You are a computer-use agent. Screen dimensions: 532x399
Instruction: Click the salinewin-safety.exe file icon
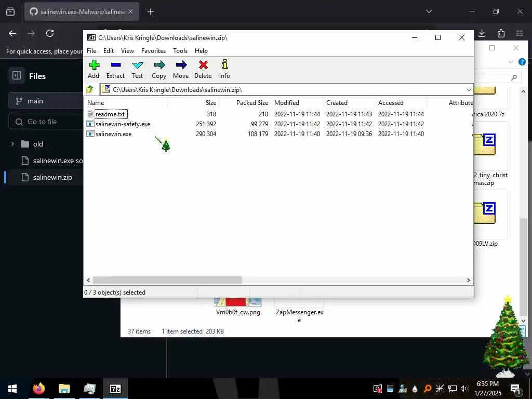pos(90,124)
